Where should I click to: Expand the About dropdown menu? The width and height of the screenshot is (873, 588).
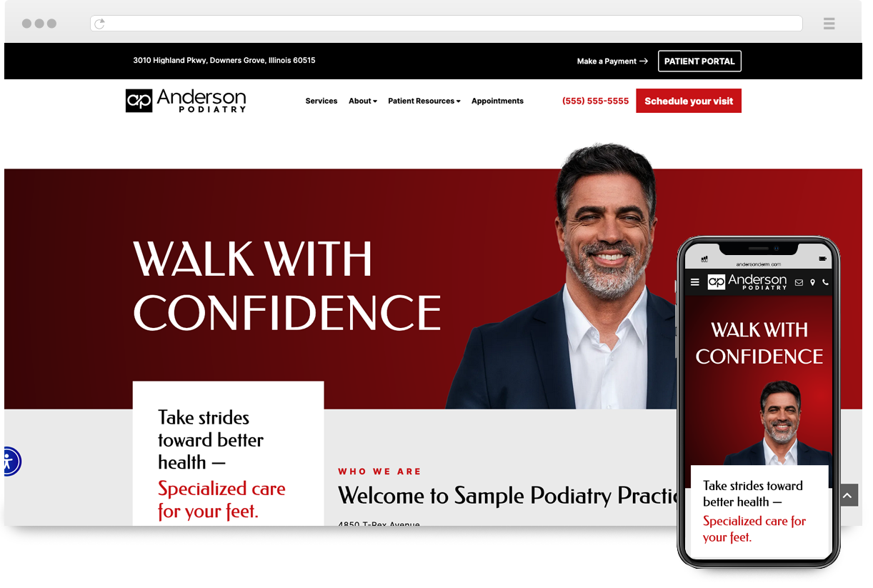tap(363, 101)
